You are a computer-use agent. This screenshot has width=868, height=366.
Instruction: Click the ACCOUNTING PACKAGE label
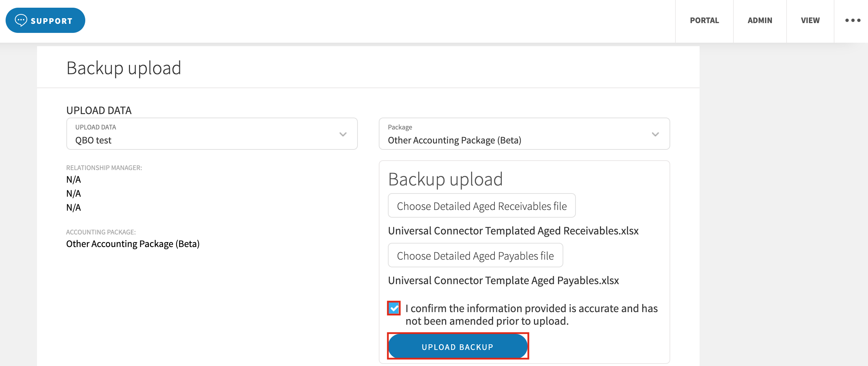(101, 232)
